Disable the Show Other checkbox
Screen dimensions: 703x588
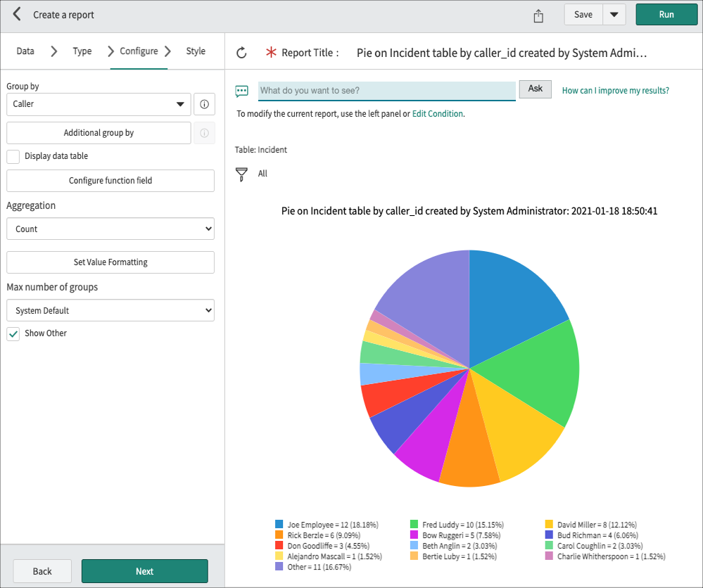tap(13, 333)
